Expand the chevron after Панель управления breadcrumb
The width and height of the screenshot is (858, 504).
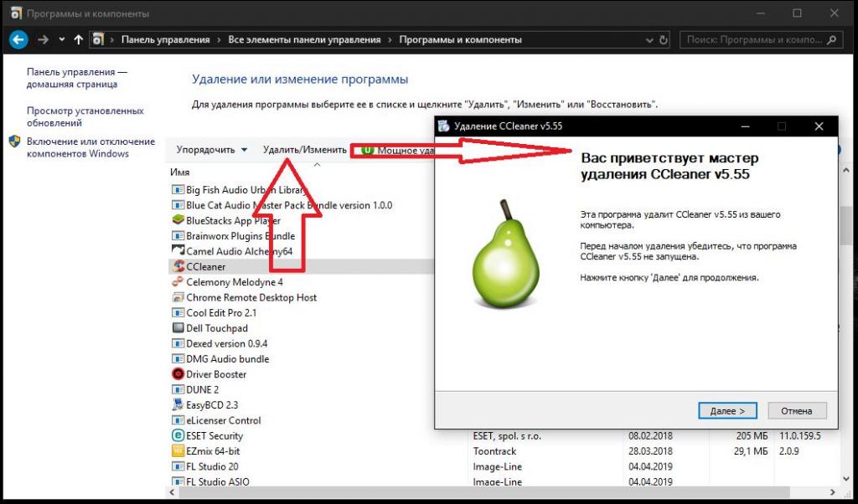coord(219,39)
